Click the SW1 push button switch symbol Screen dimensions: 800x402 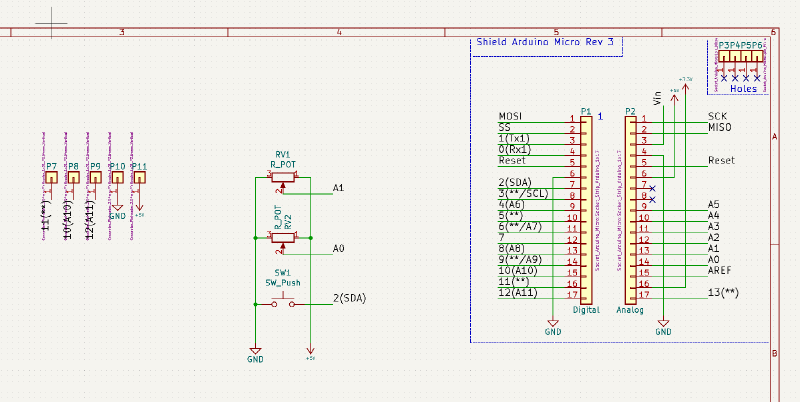[x=283, y=304]
